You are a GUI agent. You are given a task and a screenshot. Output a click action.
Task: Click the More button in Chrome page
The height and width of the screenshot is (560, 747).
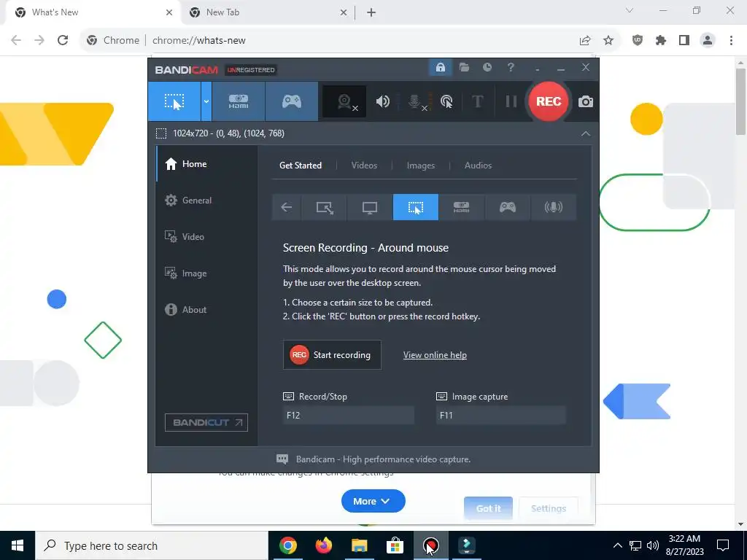pyautogui.click(x=373, y=501)
